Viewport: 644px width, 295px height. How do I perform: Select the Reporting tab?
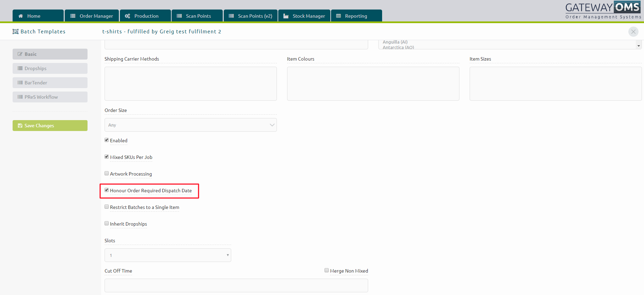[357, 16]
